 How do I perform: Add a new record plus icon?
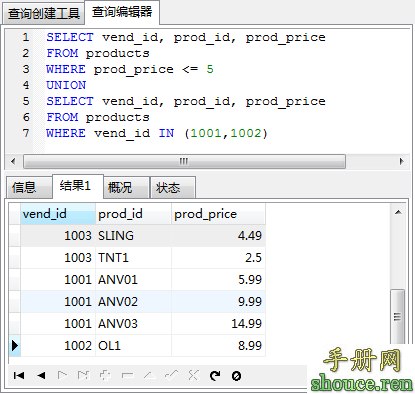pyautogui.click(x=105, y=376)
